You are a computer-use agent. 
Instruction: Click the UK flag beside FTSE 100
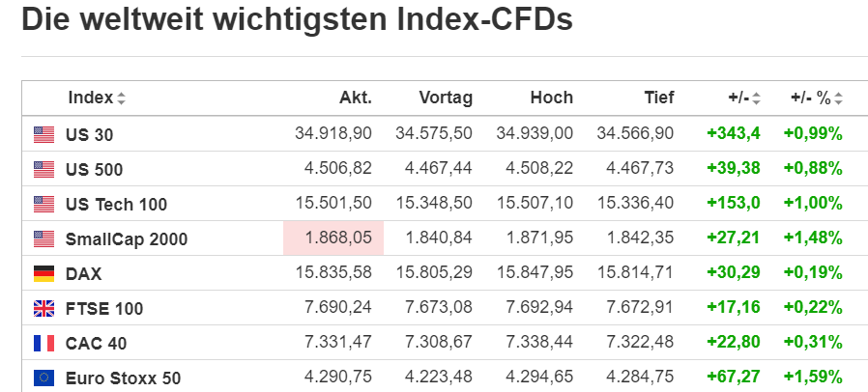[43, 308]
